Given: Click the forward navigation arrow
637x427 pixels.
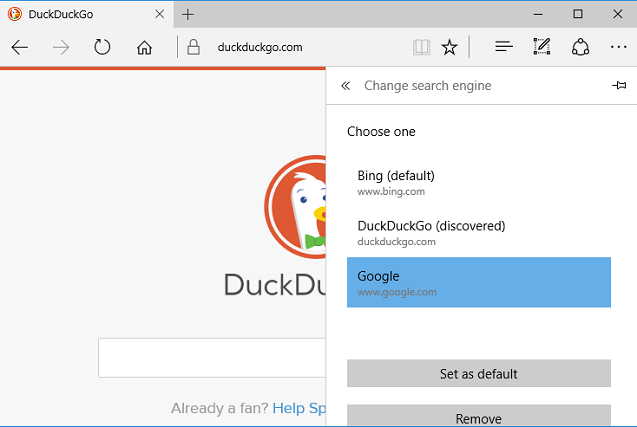Looking at the screenshot, I should 61,48.
